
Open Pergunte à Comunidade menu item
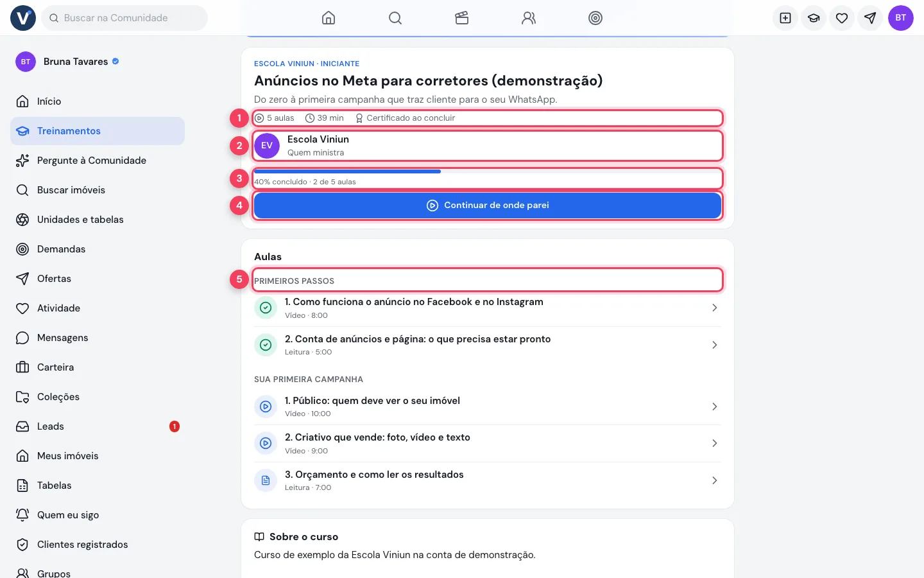[98, 161]
